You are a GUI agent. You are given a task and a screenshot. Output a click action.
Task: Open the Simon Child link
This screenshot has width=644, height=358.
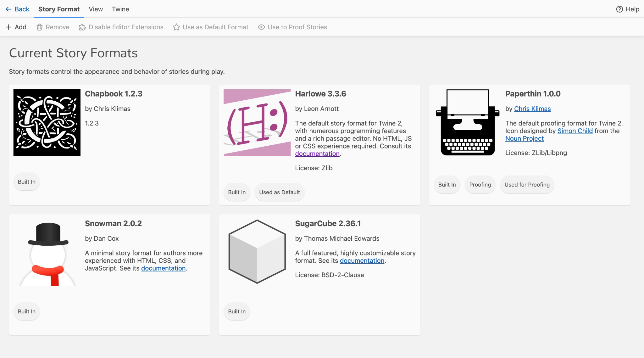[575, 131]
